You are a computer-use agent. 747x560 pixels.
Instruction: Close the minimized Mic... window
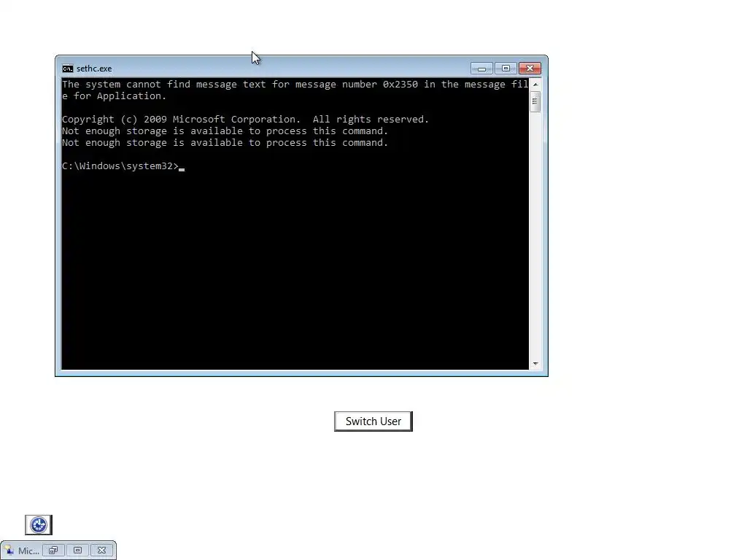point(102,551)
